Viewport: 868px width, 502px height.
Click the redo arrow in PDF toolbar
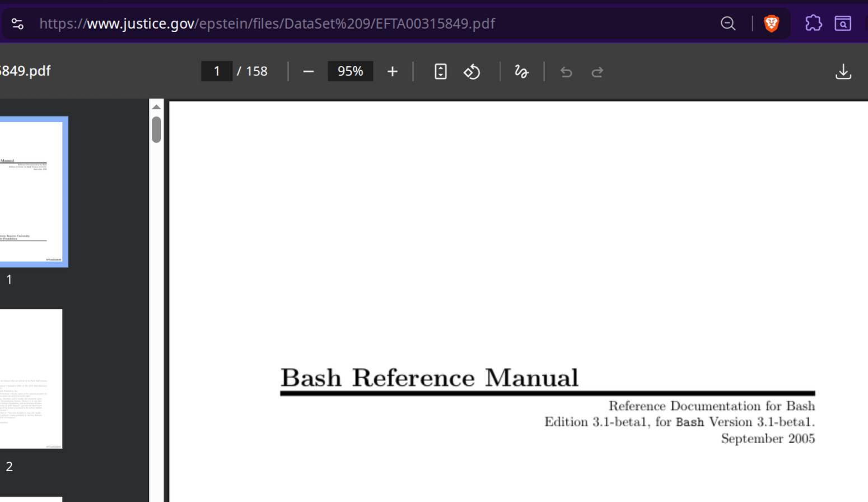598,72
